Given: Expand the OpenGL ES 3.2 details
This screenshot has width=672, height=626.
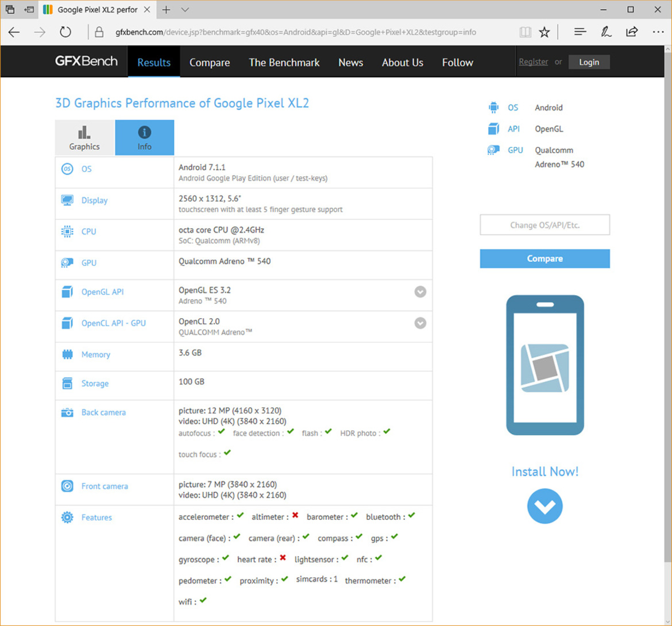Looking at the screenshot, I should pos(420,292).
